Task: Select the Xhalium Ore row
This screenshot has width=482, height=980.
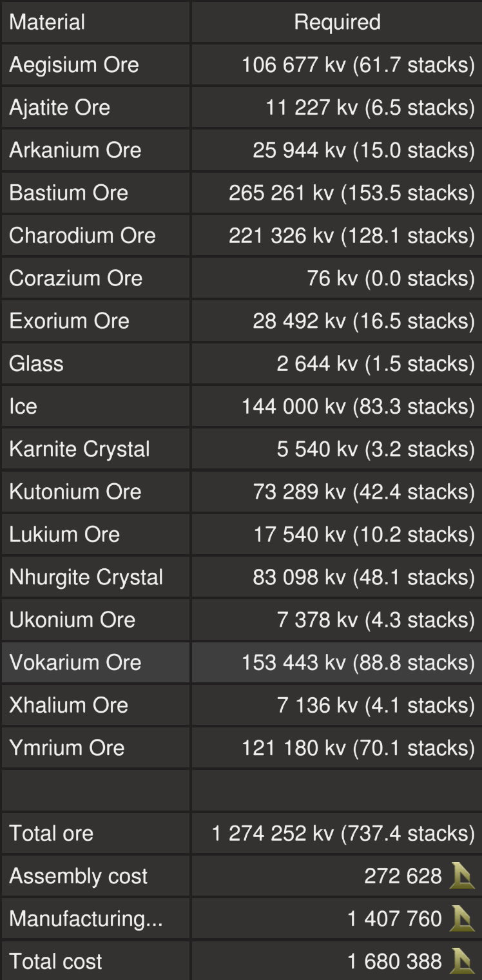Action: [x=69, y=705]
